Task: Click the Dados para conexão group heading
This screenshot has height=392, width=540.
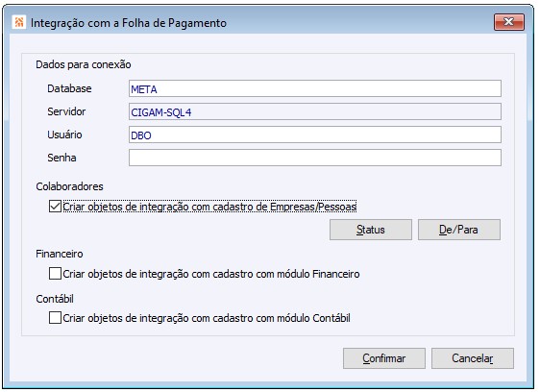Action: [84, 64]
